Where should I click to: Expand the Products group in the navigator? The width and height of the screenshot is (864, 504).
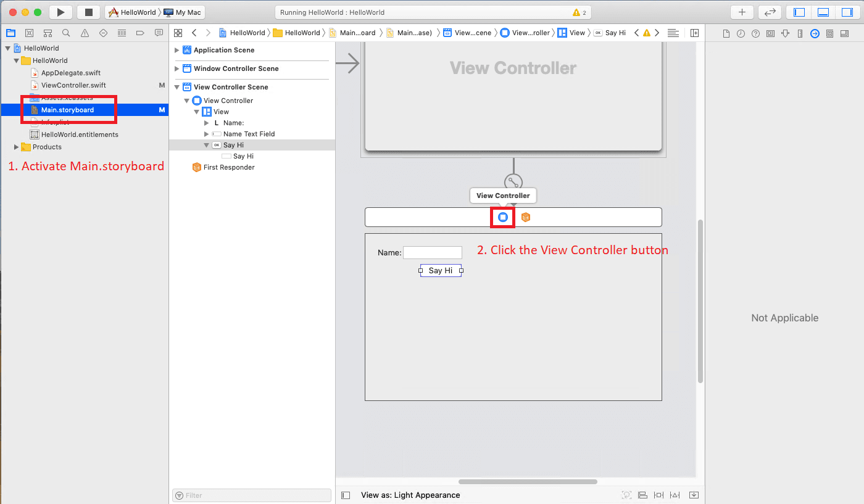(x=15, y=147)
